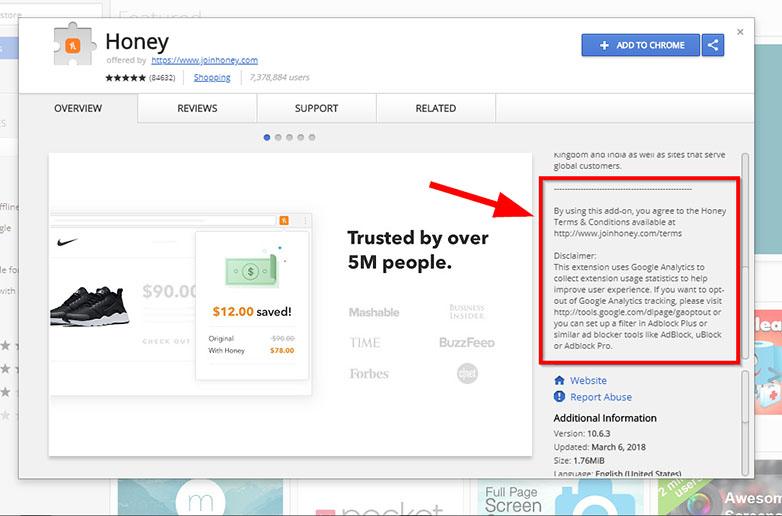Image resolution: width=782 pixels, height=516 pixels.
Task: Click the (84632) ratings count
Action: point(162,78)
